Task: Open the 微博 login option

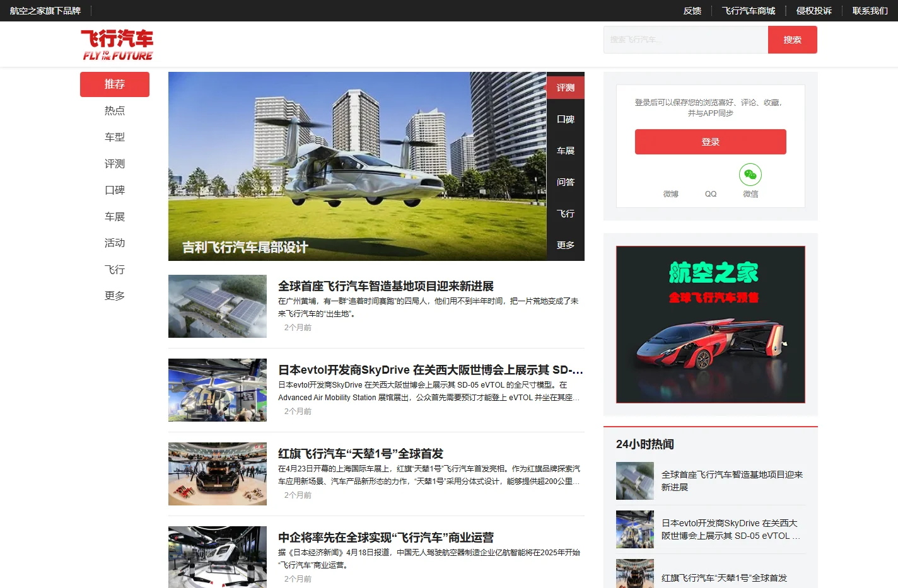Action: click(x=671, y=194)
